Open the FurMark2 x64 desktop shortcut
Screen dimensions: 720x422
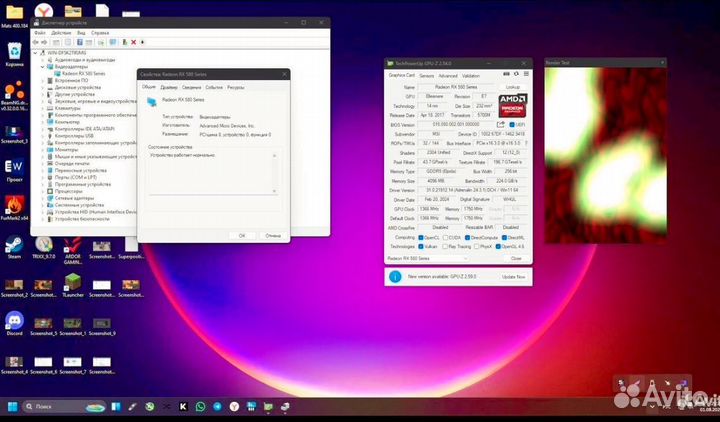point(14,208)
